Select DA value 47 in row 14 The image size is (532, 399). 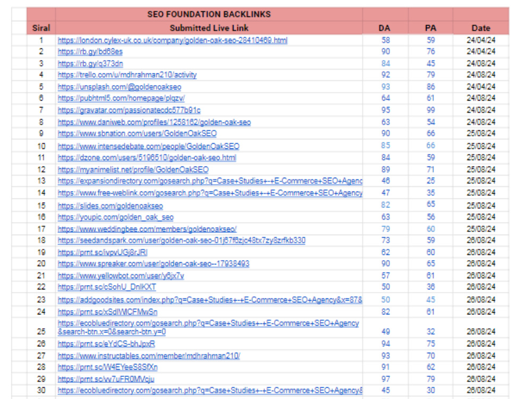[x=386, y=193]
